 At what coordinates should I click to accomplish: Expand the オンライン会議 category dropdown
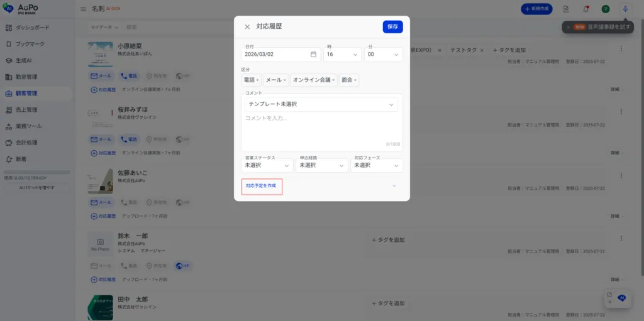tap(314, 80)
